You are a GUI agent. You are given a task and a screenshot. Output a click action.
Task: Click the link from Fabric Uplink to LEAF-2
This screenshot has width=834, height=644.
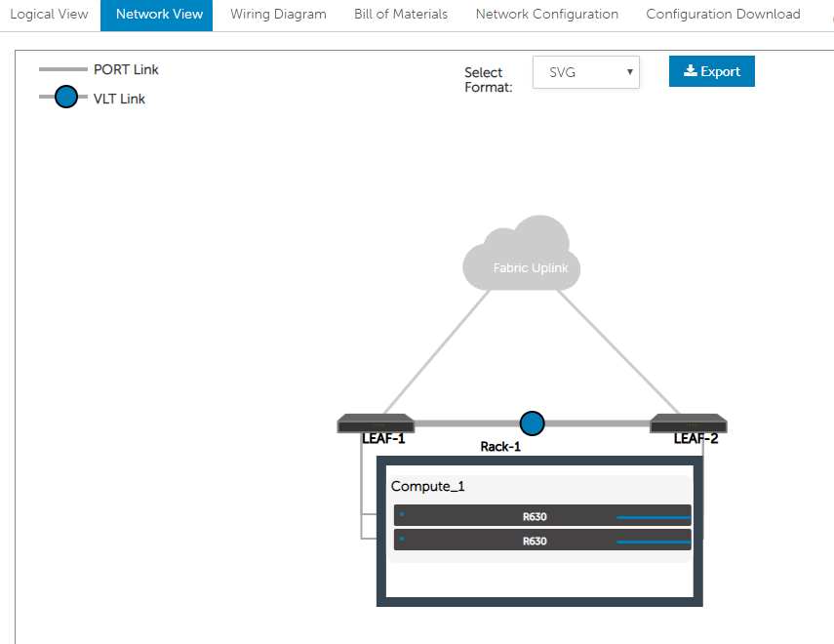tap(619, 349)
